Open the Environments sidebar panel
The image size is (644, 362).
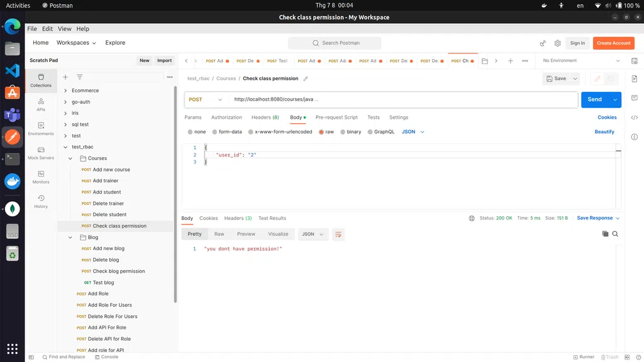click(x=41, y=128)
